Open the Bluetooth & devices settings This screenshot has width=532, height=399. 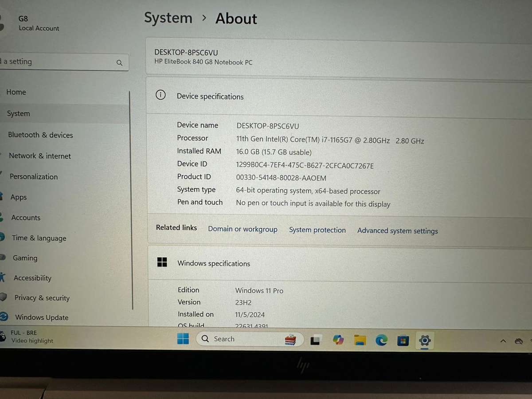[x=40, y=135]
